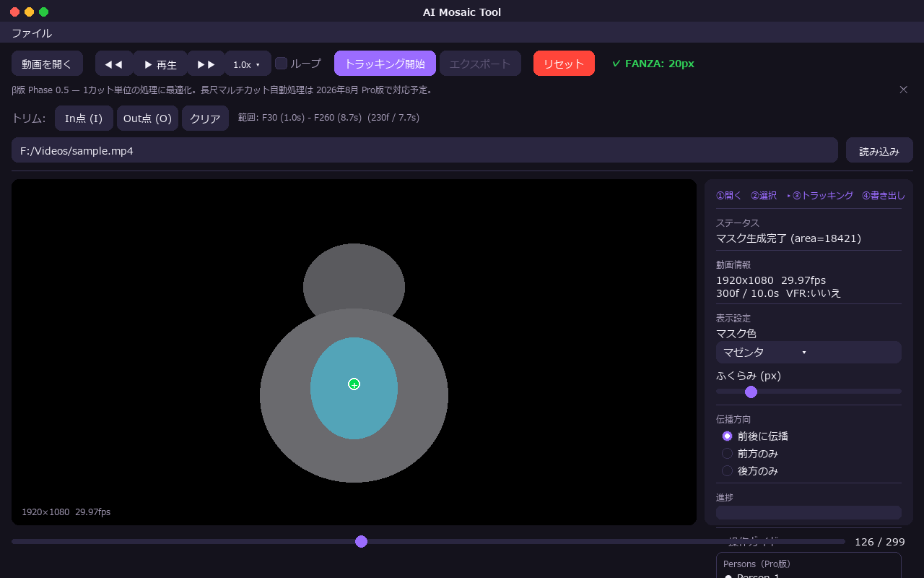Click the 進捗 progress bar

808,512
